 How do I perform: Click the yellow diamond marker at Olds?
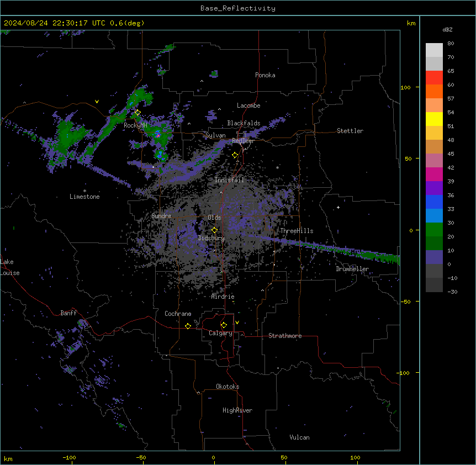pyautogui.click(x=214, y=230)
